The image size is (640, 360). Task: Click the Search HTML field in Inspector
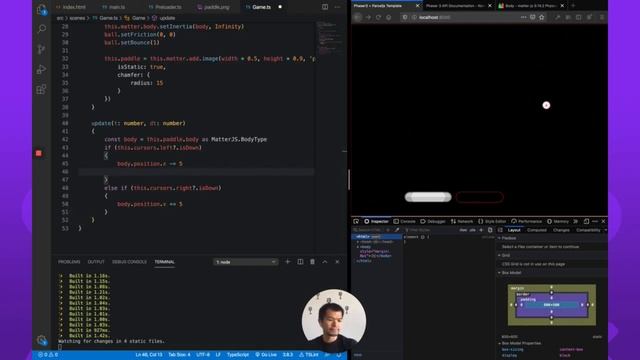[369, 230]
